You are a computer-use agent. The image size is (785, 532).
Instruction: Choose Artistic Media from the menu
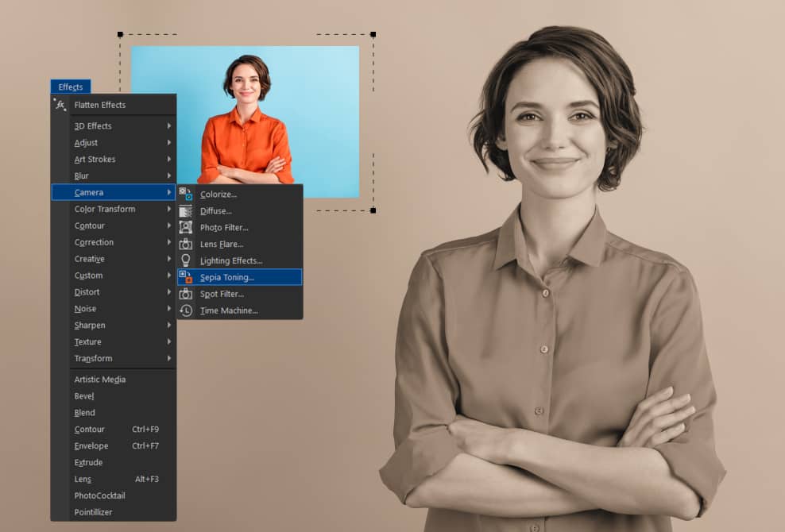pos(100,380)
